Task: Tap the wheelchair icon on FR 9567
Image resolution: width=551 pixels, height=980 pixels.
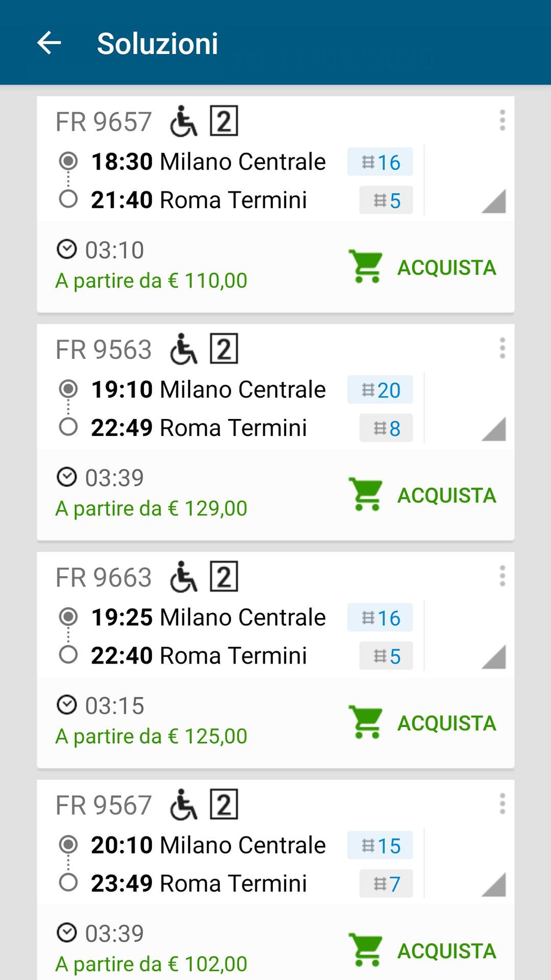Action: tap(184, 805)
